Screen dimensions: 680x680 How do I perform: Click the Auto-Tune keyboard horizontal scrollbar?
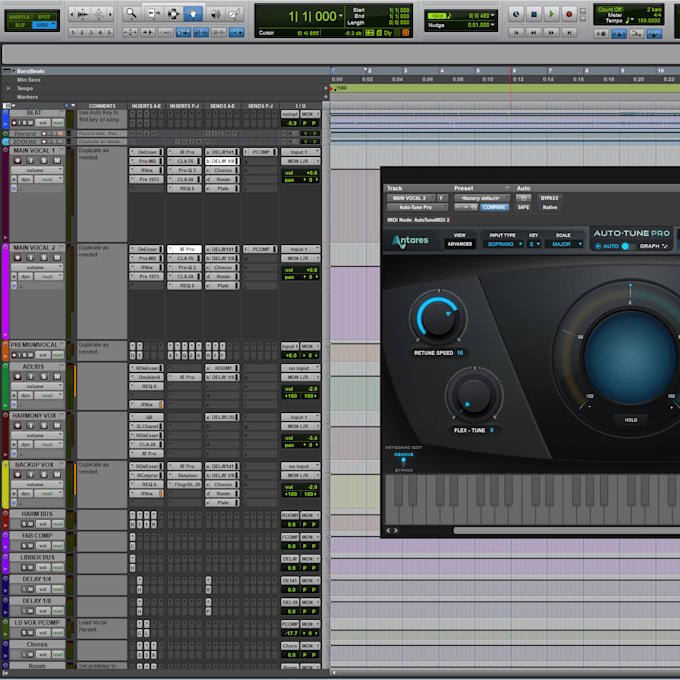pyautogui.click(x=566, y=530)
